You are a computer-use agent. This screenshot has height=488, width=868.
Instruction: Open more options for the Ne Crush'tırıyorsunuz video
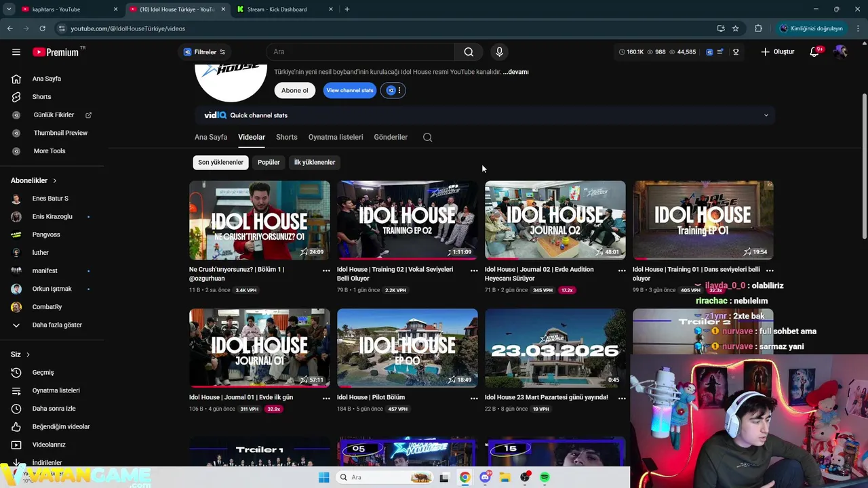pos(326,270)
